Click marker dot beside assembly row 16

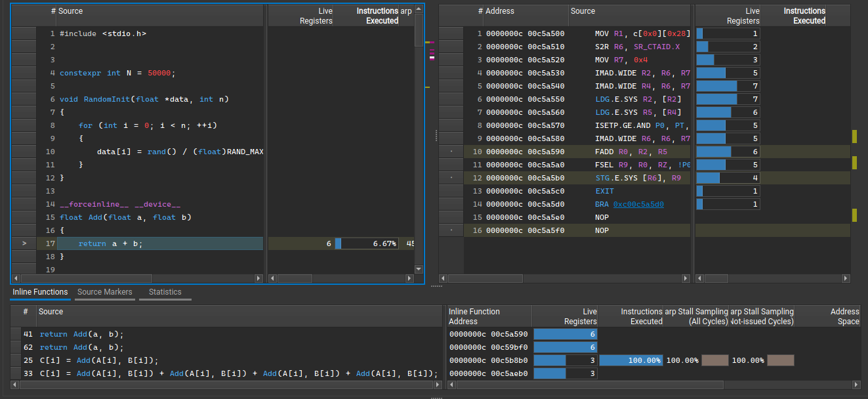(x=450, y=230)
